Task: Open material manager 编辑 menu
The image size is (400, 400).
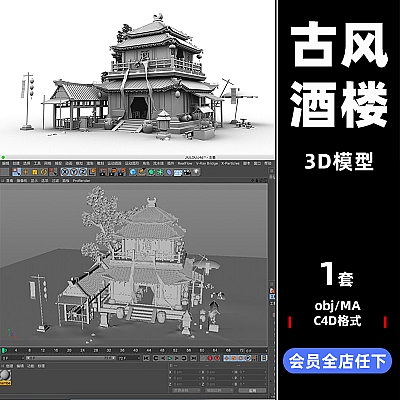Action: coord(20,366)
